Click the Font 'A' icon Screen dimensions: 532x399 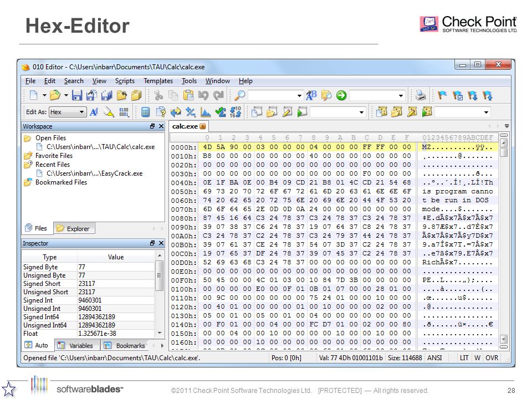point(94,112)
